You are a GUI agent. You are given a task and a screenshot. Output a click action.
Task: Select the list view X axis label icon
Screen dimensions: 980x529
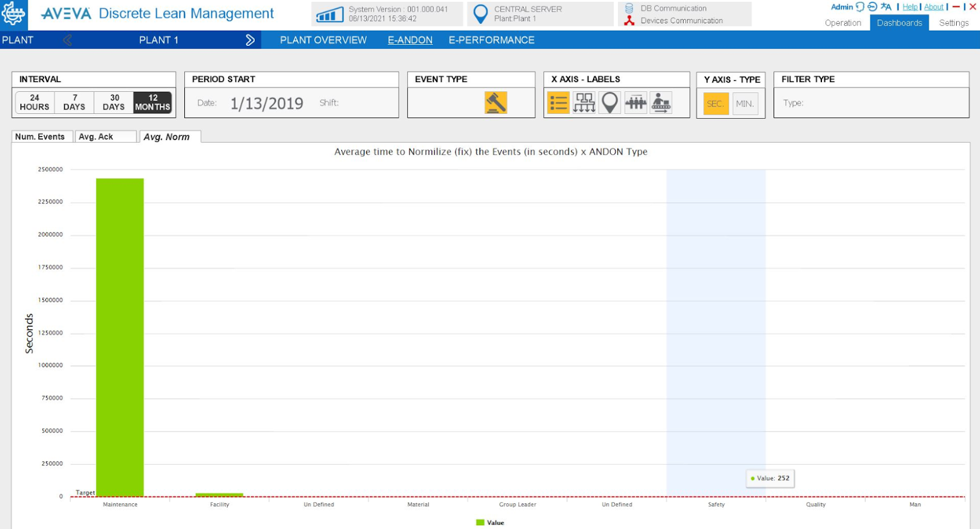tap(558, 103)
